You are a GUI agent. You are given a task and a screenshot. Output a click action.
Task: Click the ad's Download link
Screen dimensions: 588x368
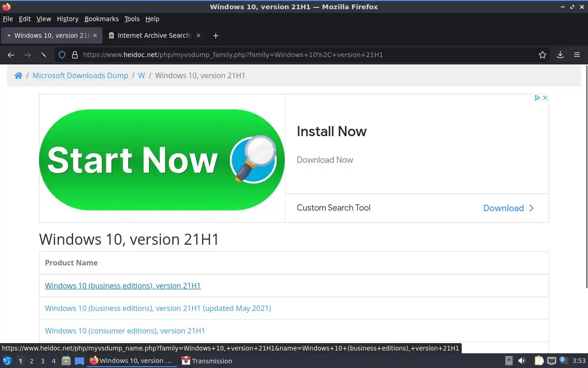(503, 208)
